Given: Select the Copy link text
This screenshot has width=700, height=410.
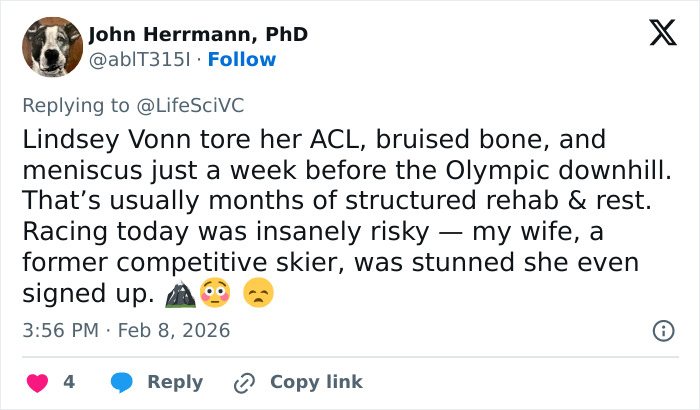Looking at the screenshot, I should tap(316, 382).
